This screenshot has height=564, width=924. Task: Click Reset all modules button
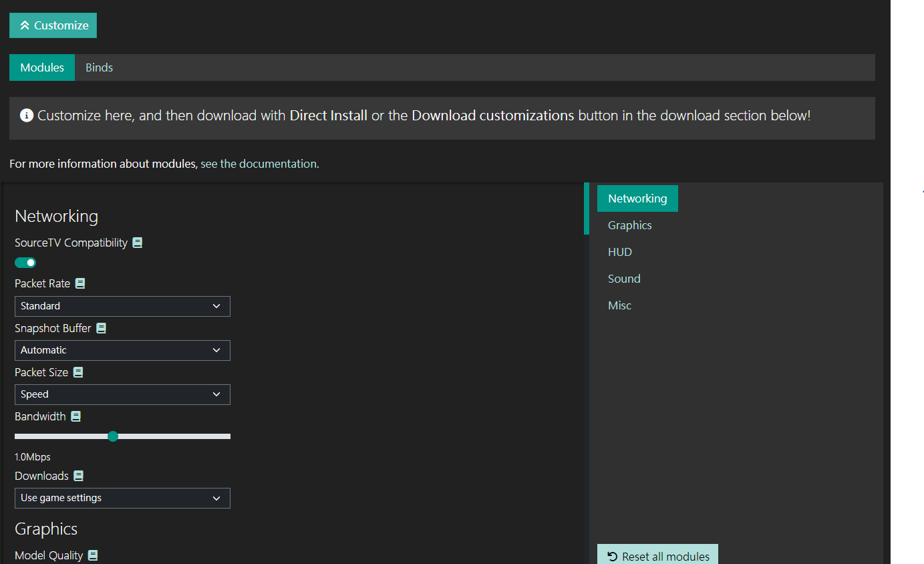[x=657, y=556]
